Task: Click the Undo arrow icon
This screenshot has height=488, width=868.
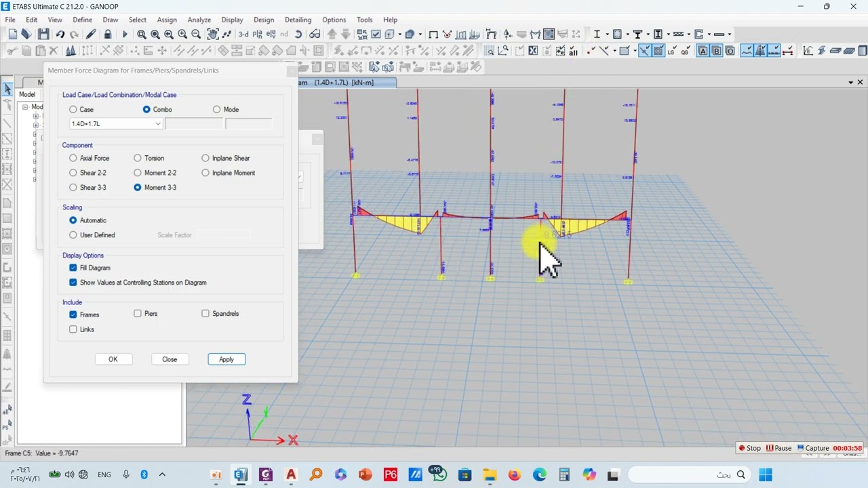Action: [x=60, y=34]
